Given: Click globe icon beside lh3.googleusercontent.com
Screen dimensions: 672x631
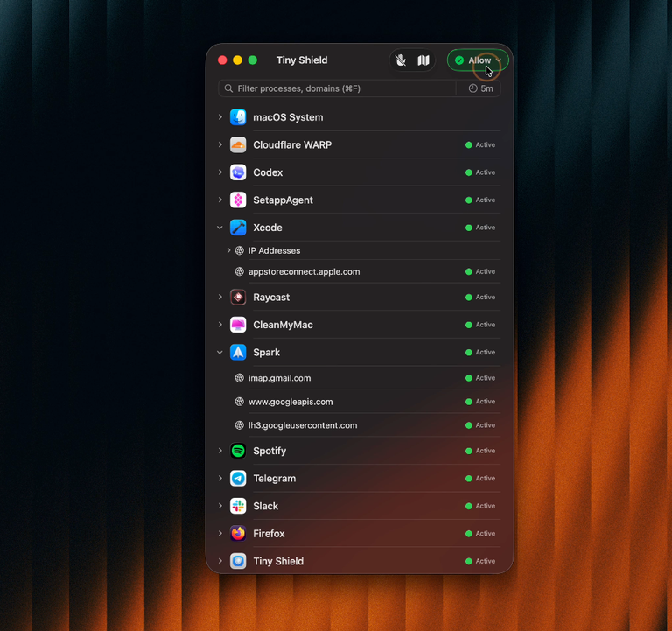Looking at the screenshot, I should (240, 425).
